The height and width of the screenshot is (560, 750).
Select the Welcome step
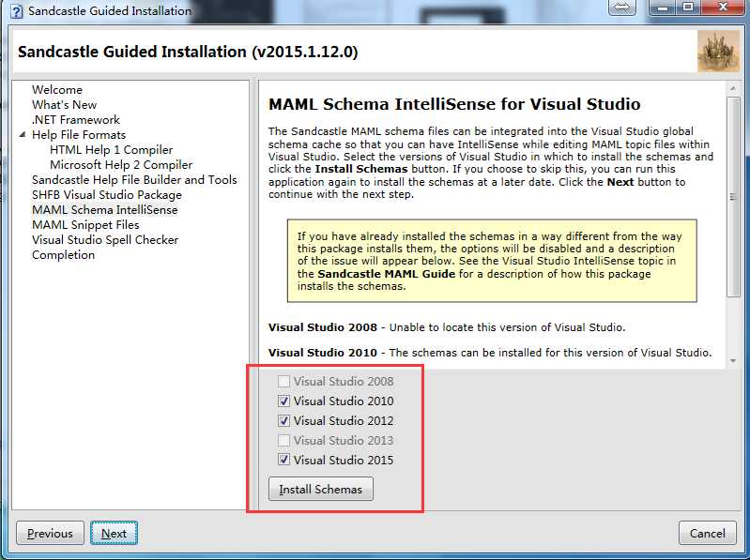point(57,90)
